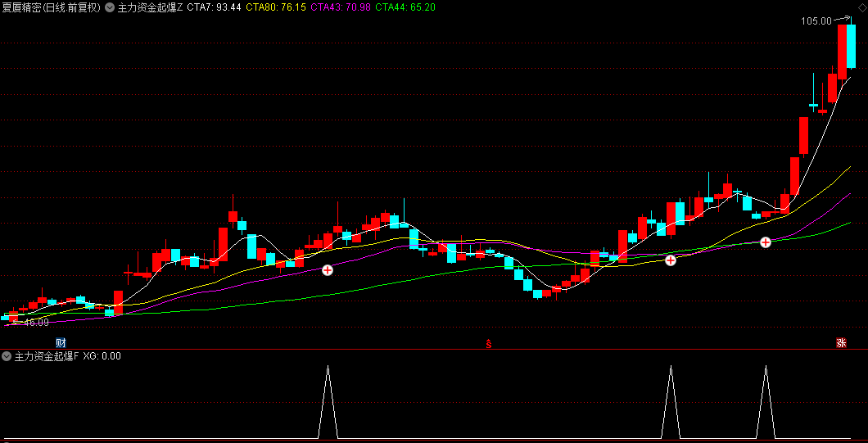Click the third XG signal spike

[766, 401]
